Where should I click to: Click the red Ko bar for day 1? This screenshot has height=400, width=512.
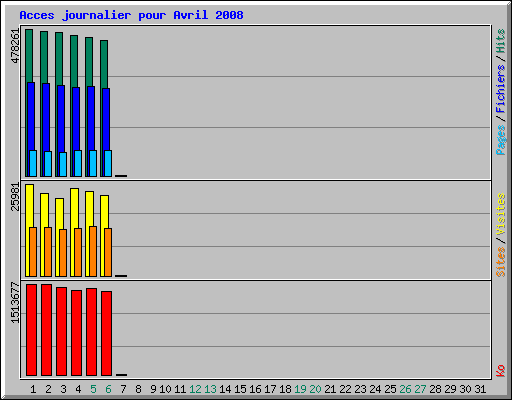click(x=31, y=330)
